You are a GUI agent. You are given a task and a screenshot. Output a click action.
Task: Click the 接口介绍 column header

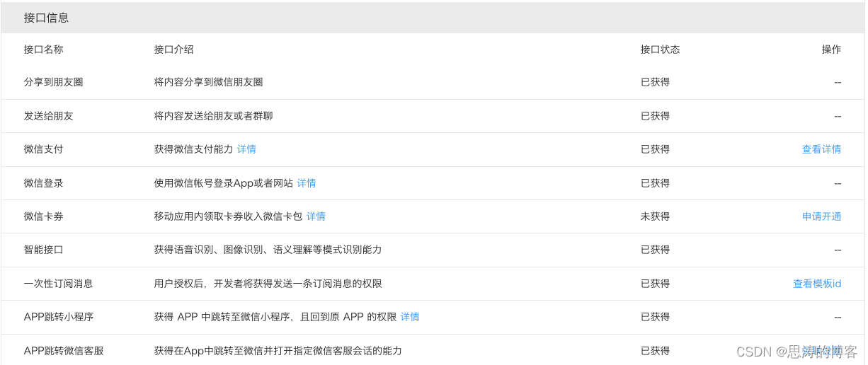click(x=173, y=50)
